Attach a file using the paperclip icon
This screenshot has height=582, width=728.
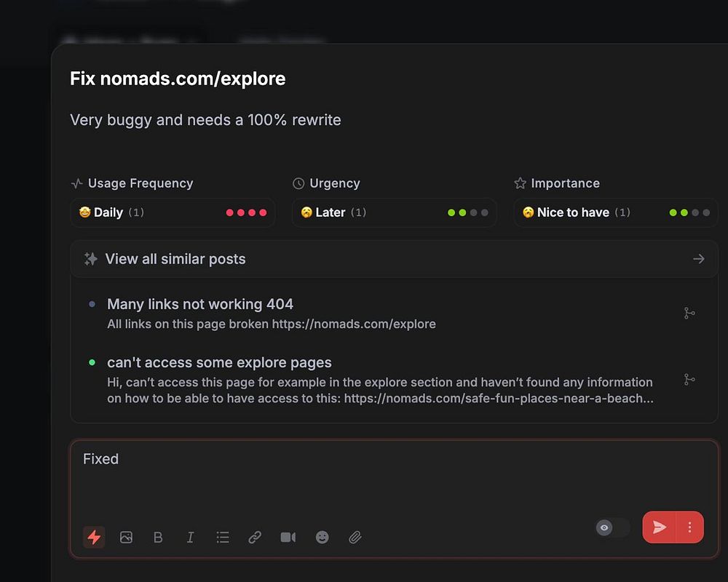[355, 537]
